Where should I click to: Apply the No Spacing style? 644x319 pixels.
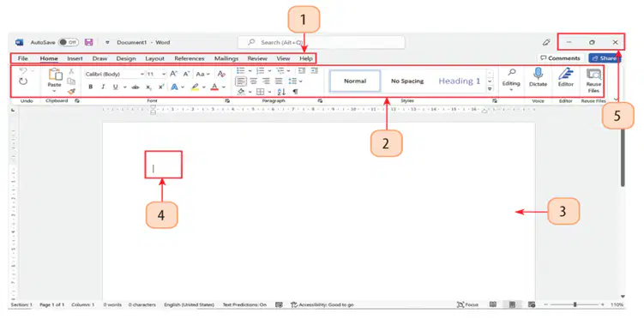(407, 81)
